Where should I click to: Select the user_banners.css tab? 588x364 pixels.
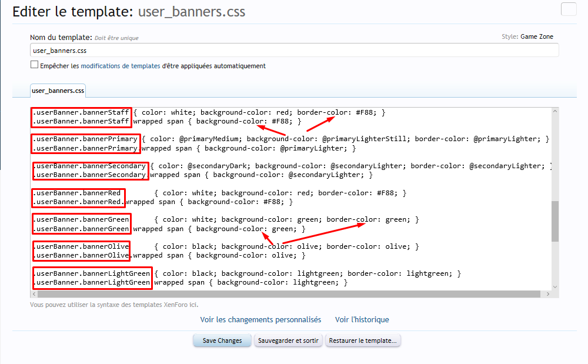pos(58,91)
